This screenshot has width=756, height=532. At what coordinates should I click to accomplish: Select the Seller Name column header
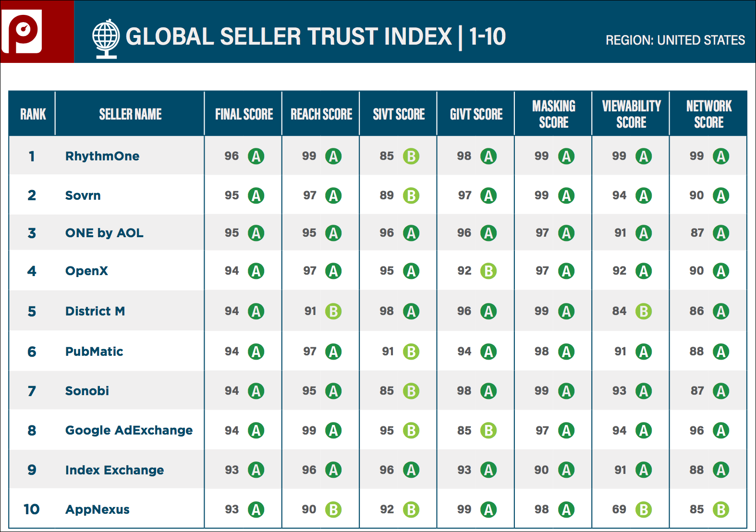pos(130,114)
